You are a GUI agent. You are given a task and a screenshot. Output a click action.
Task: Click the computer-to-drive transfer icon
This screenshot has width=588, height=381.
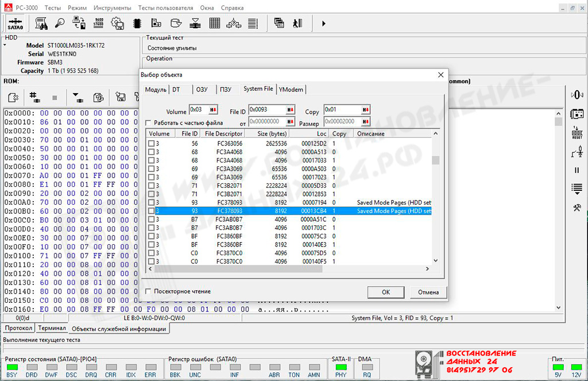pyautogui.click(x=79, y=23)
